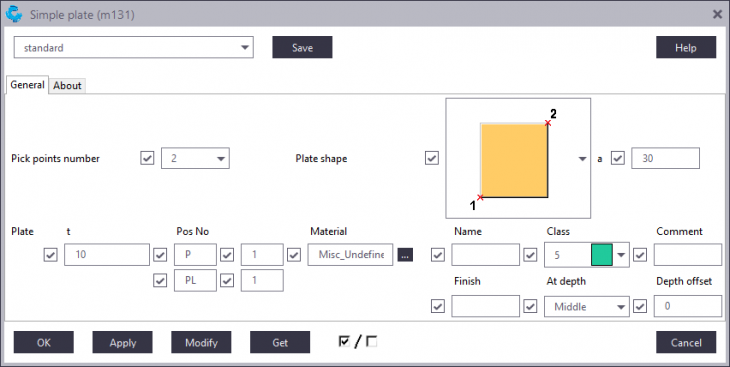Open At depth Middle dropdown
Screen dimensions: 730x367
(x=587, y=306)
